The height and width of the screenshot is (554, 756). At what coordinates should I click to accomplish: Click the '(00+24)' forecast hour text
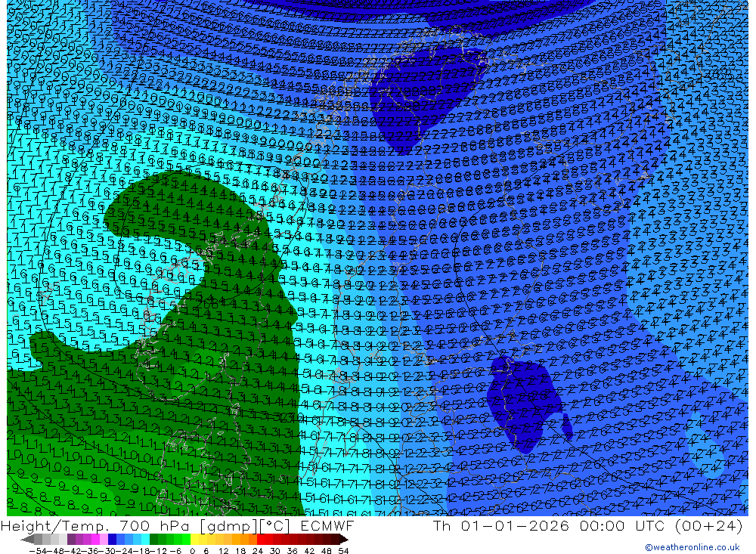[709, 525]
